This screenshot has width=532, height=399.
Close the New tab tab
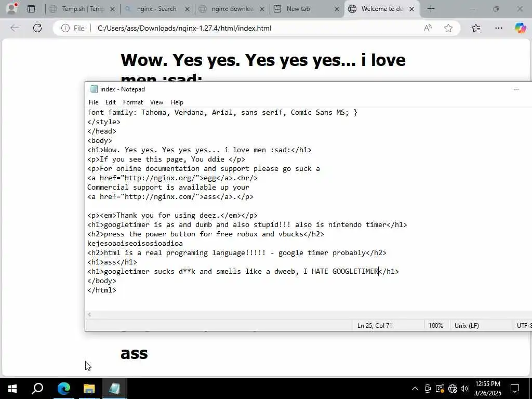click(337, 9)
